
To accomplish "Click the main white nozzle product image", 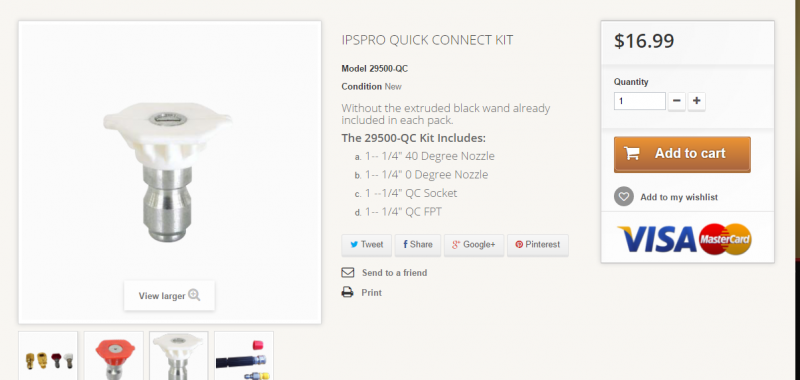I will [x=168, y=172].
